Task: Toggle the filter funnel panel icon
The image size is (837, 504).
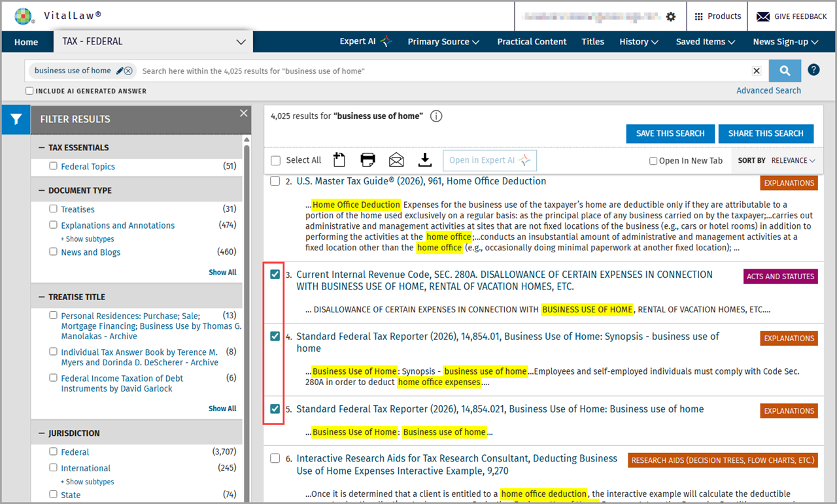Action: (x=16, y=119)
